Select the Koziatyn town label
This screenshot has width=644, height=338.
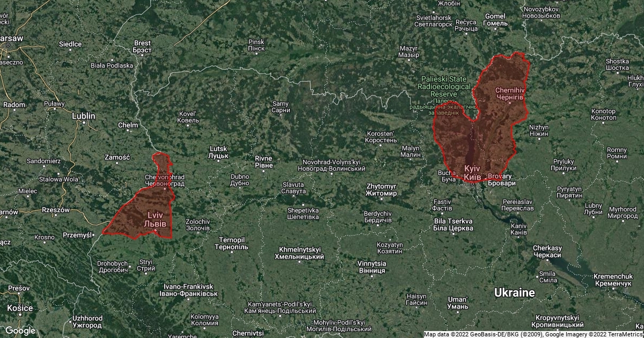tap(390, 248)
